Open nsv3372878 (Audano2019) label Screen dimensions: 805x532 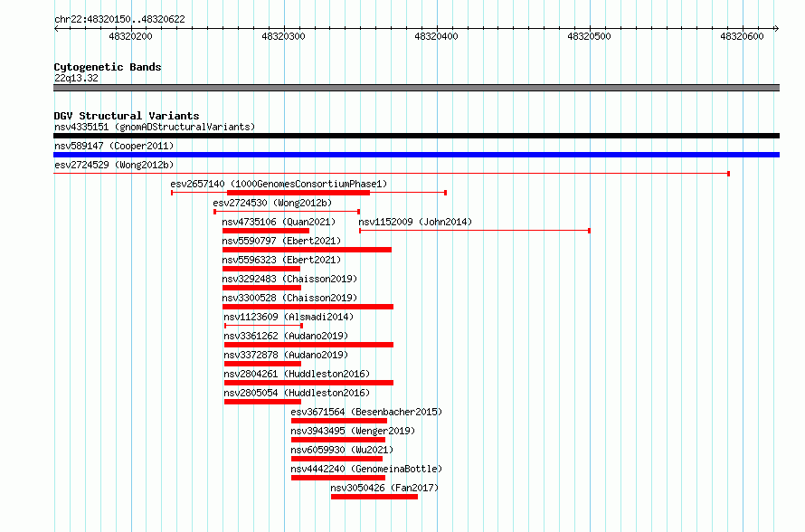pyautogui.click(x=286, y=355)
